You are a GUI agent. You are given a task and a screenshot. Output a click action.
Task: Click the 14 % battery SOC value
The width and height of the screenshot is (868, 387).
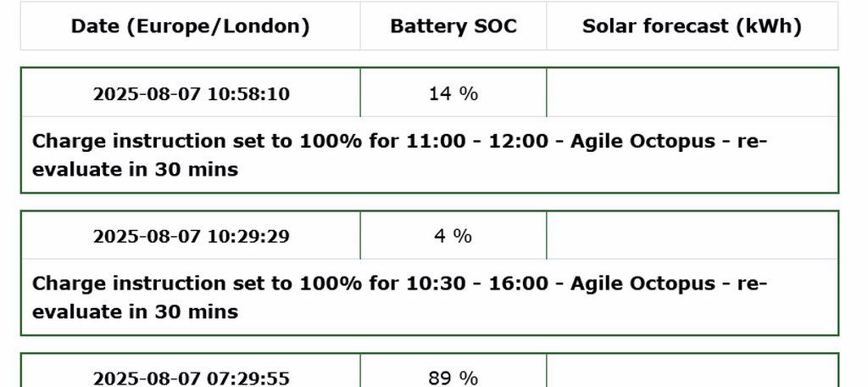click(x=453, y=93)
